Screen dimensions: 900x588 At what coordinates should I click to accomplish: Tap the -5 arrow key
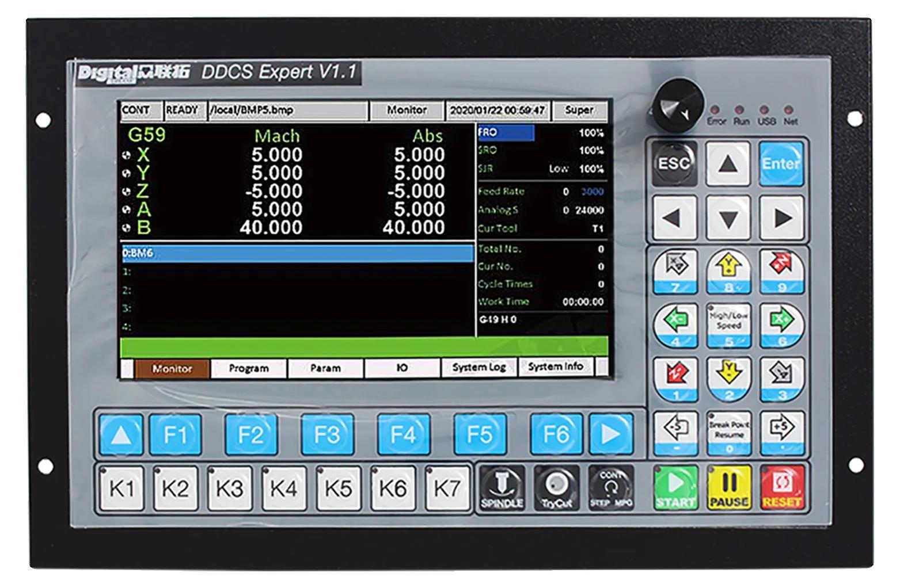[x=675, y=433]
